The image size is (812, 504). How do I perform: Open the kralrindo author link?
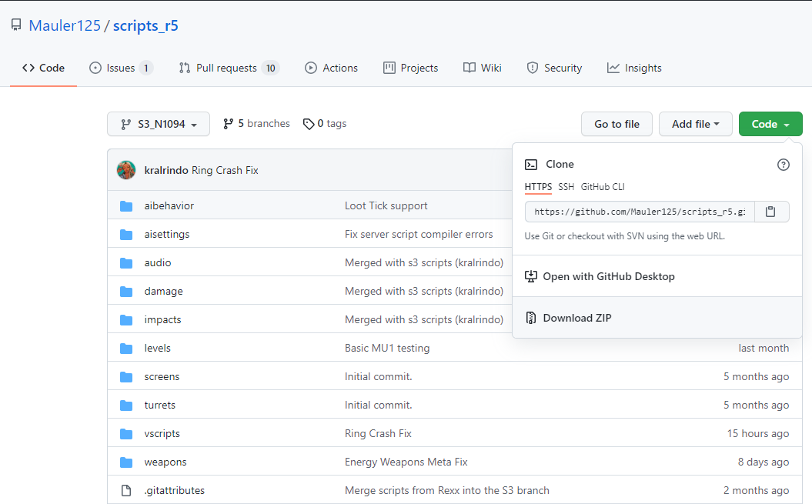pyautogui.click(x=166, y=170)
